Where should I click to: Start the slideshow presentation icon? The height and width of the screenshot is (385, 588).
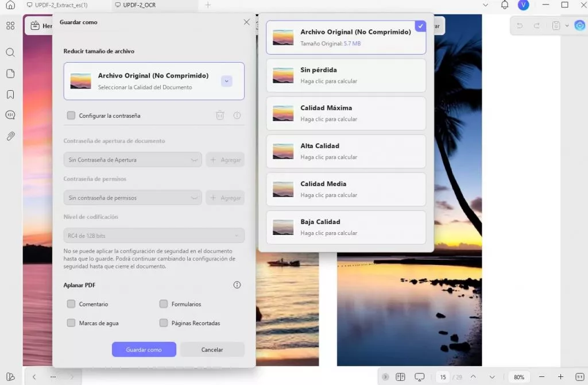[x=419, y=377]
